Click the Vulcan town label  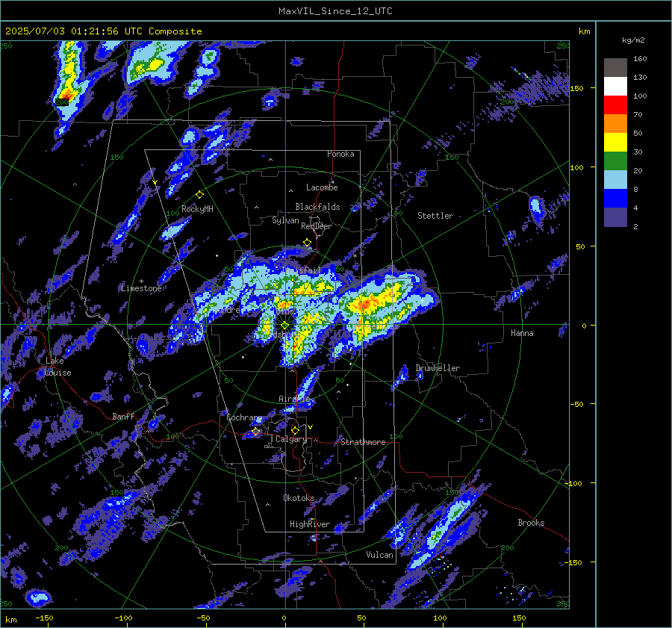(x=379, y=555)
